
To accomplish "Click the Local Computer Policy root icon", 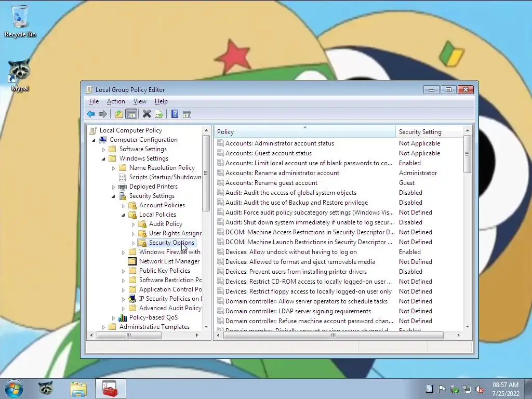I will point(92,130).
